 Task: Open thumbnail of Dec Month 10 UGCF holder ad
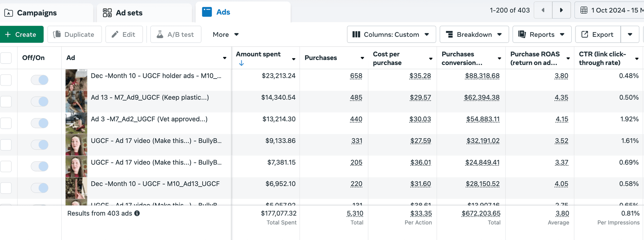coord(76,80)
